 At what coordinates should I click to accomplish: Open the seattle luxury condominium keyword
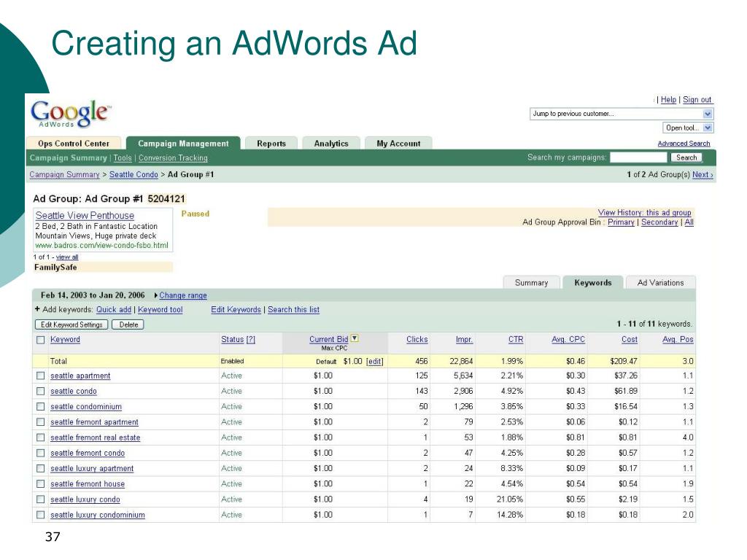tap(98, 515)
